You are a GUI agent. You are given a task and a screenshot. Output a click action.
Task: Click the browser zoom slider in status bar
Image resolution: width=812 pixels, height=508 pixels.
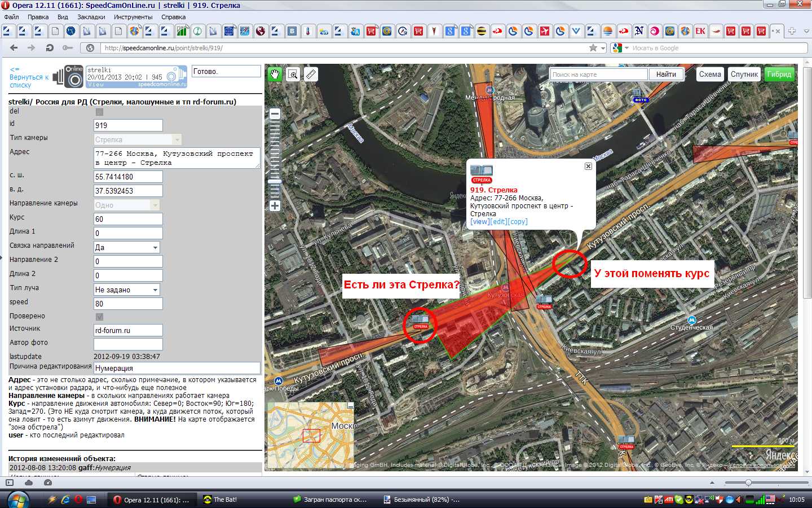click(x=748, y=483)
